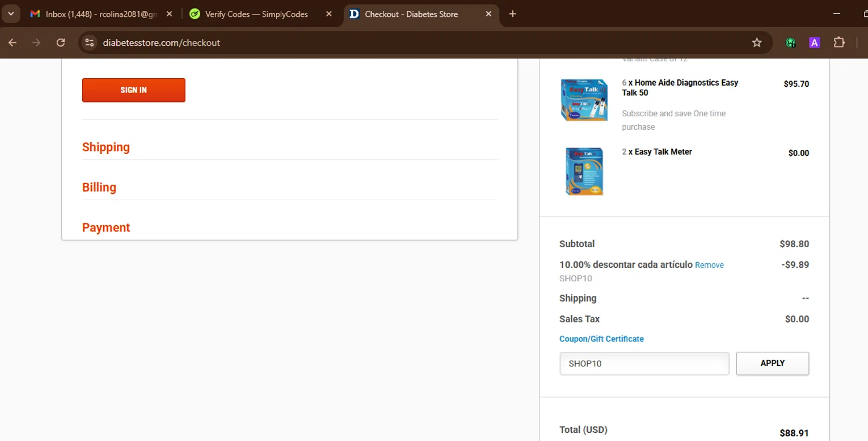Click the Sales Tax $0.00 value
This screenshot has width=868, height=441.
(x=797, y=319)
